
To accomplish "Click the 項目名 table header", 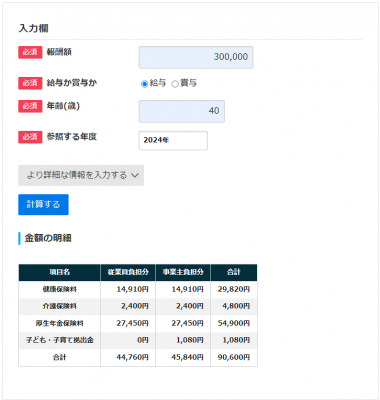I will pyautogui.click(x=59, y=272).
